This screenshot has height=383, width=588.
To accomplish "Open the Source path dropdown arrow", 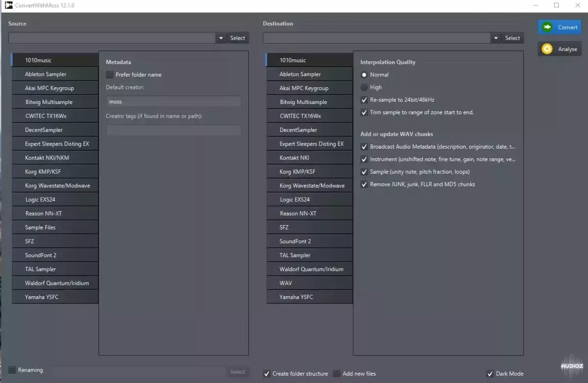I will tap(220, 38).
